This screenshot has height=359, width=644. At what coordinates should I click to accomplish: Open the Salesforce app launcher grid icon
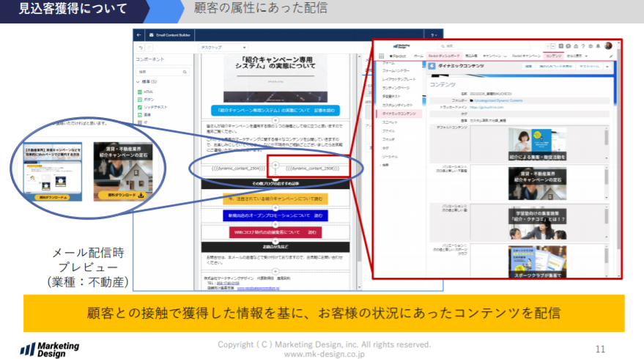point(382,55)
